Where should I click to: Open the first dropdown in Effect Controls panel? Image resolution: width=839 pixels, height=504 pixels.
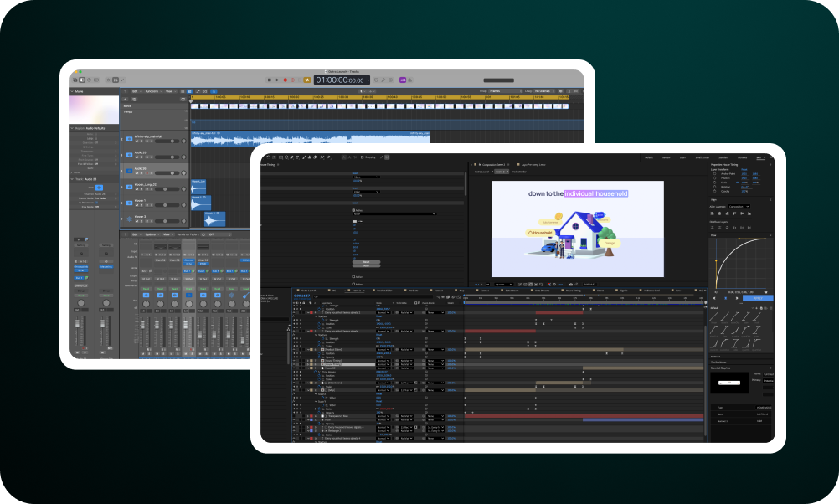pos(366,177)
